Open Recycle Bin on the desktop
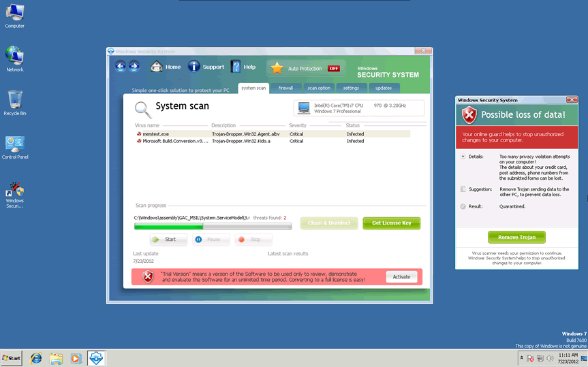The image size is (588, 367). pos(14,102)
